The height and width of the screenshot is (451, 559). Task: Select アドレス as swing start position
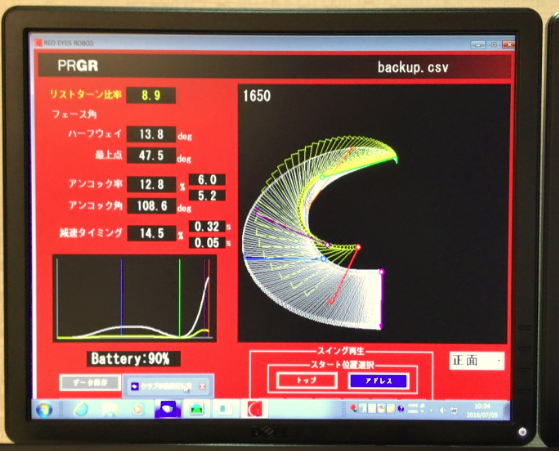coord(379,381)
